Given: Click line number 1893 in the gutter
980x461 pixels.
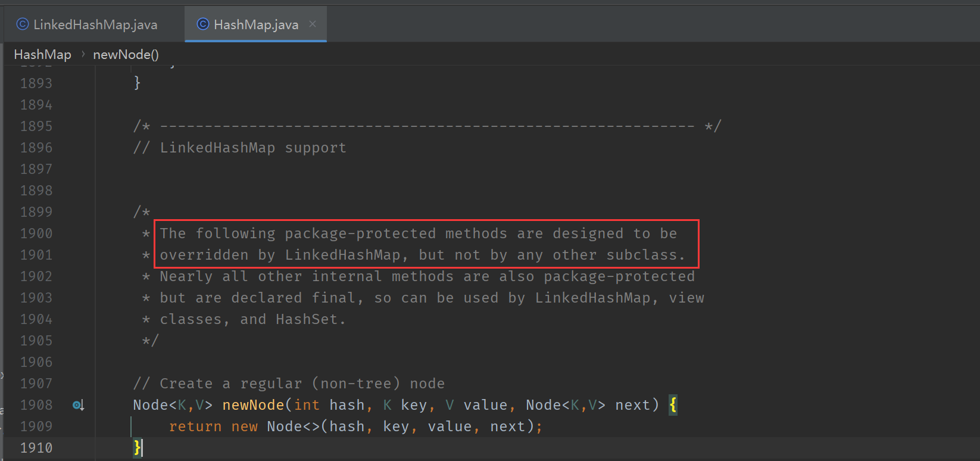Looking at the screenshot, I should (36, 83).
